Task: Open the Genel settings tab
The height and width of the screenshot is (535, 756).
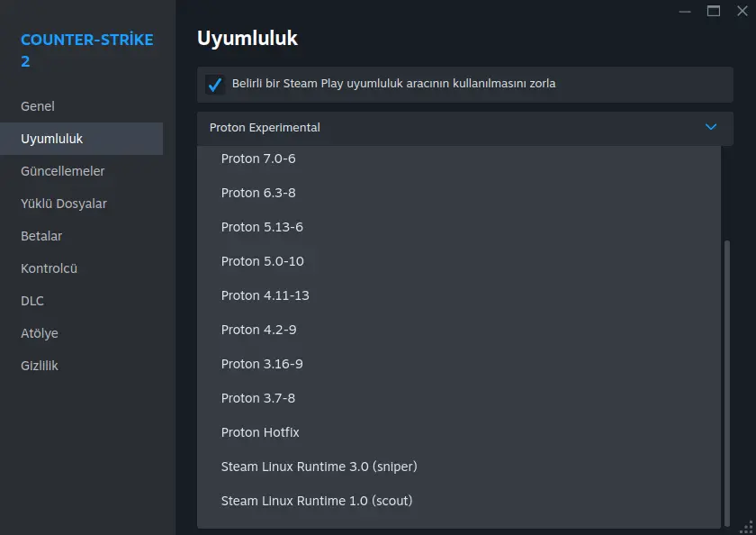Action: tap(82, 106)
